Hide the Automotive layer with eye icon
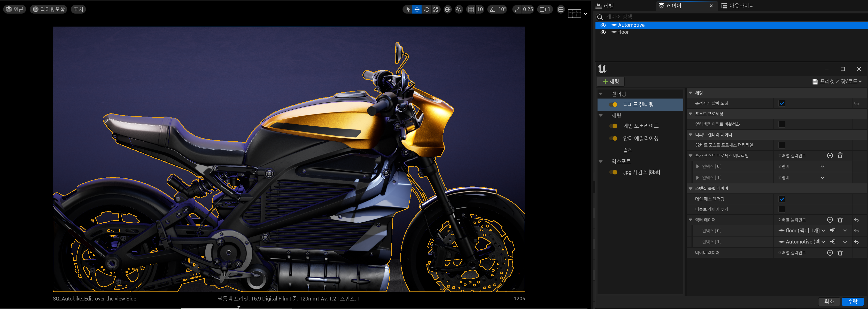The image size is (868, 309). [603, 25]
